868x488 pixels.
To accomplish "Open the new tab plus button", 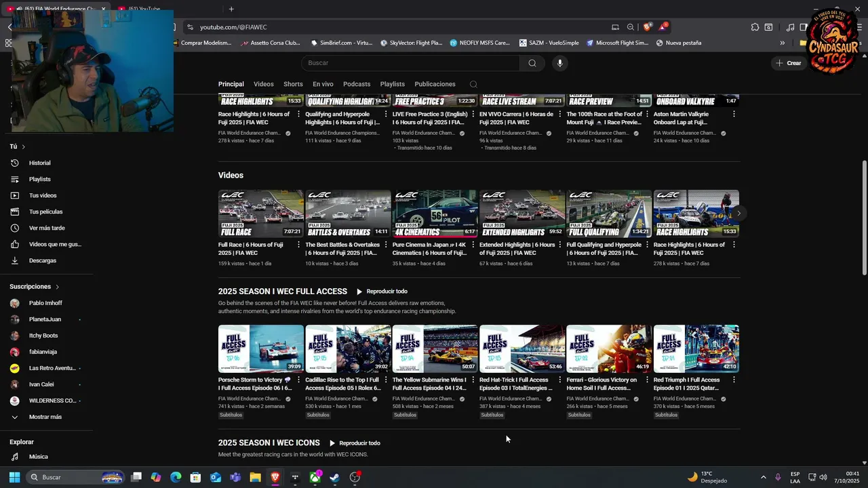I will (x=231, y=9).
